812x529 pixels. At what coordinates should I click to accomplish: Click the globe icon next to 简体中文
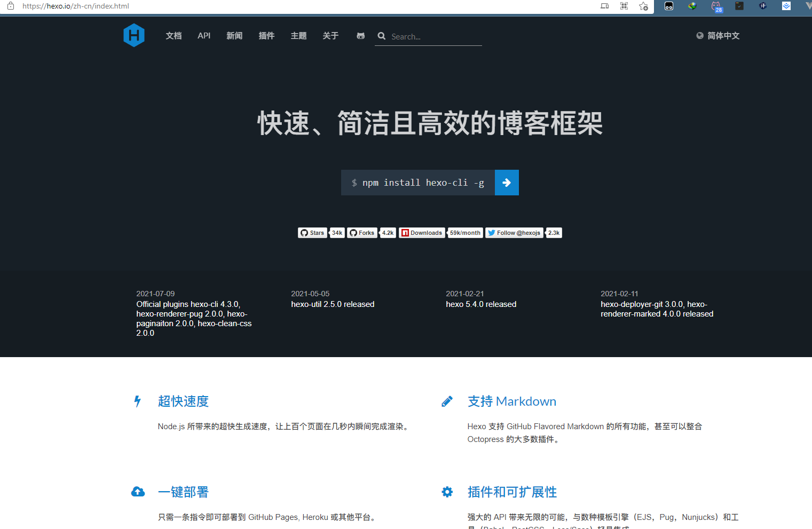[700, 36]
